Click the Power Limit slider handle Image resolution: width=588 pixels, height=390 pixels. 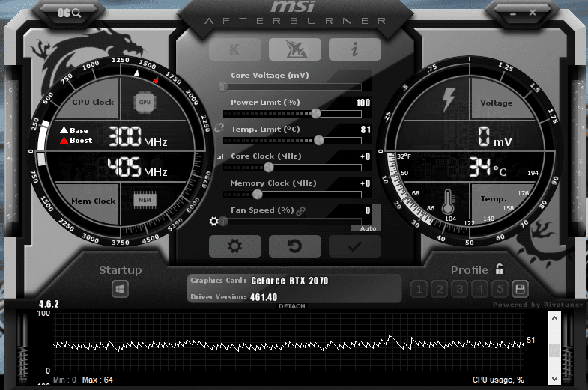[x=316, y=113]
